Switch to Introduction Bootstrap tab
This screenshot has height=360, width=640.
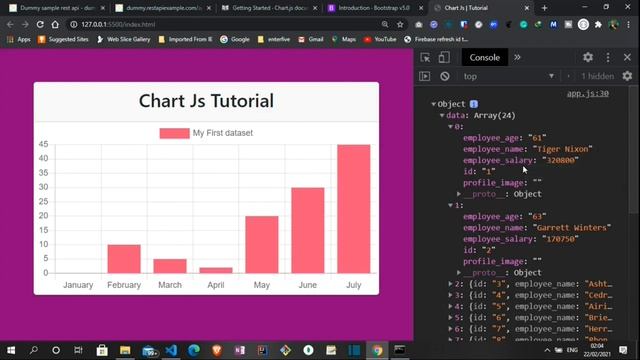coord(376,8)
